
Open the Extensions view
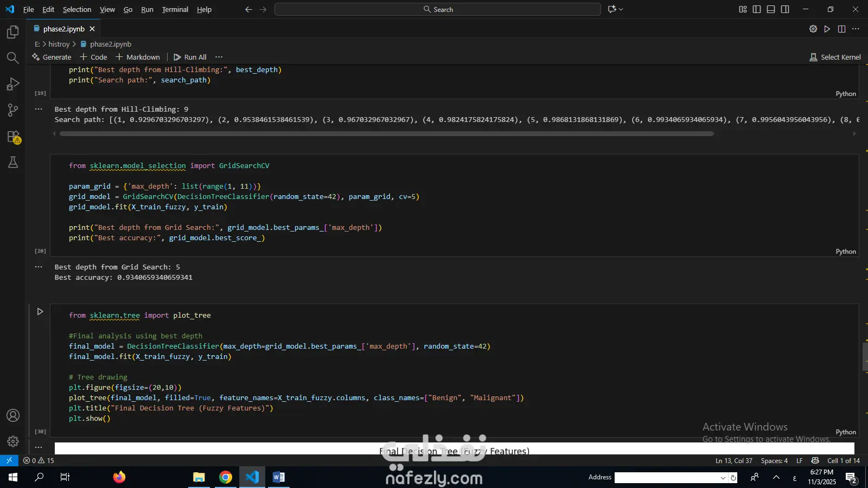click(x=13, y=137)
